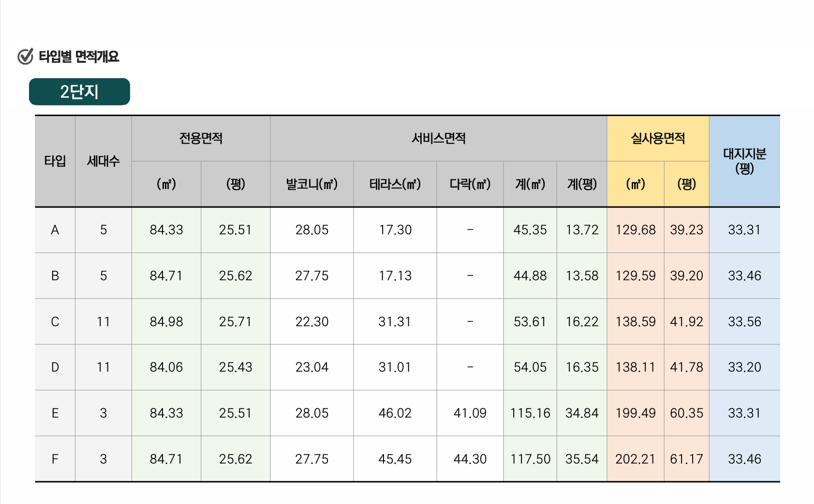
Task: Select type A row label
Action: 55,230
